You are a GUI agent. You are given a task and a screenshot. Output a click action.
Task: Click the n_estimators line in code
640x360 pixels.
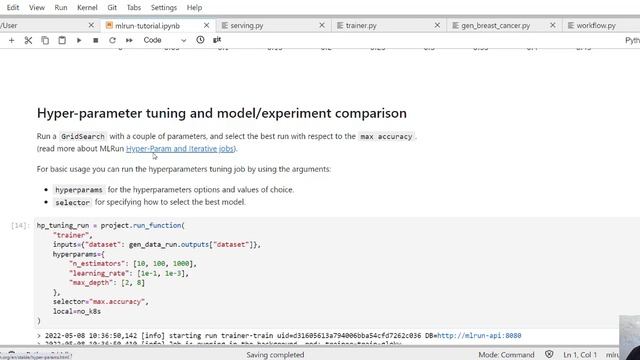pos(133,264)
